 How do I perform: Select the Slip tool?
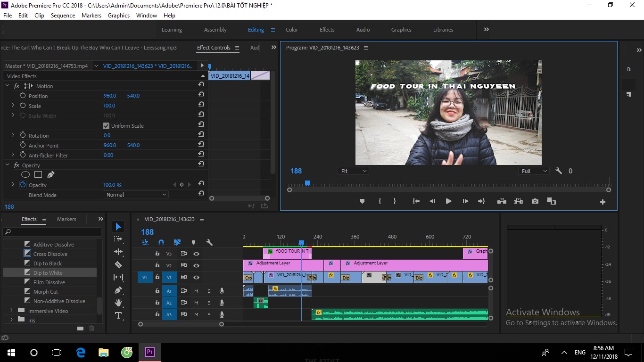tap(118, 277)
